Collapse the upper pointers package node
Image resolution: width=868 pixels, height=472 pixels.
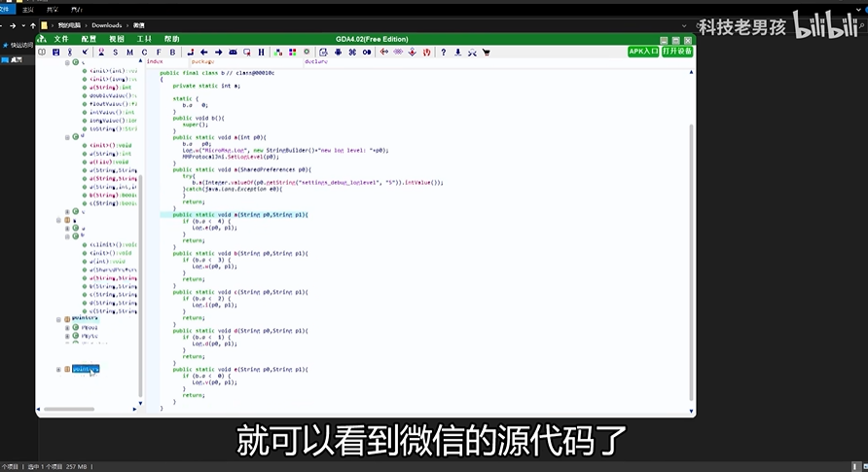coord(59,318)
